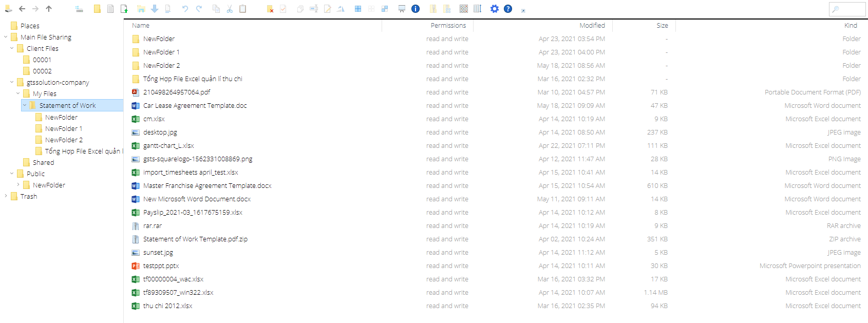Collapse the Statement of Work tree node
Viewport: 868px width, 323px height.
(24, 105)
